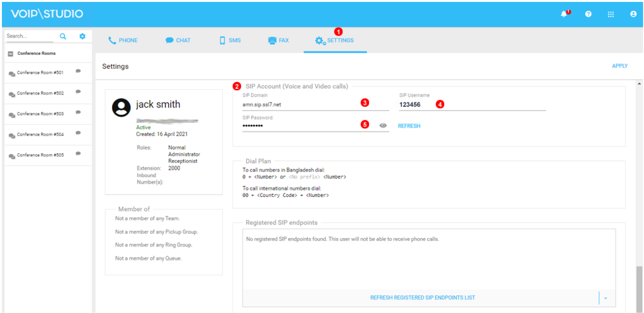Viewport: 644px width, 313px height.
Task: Open the help icon in top bar
Action: tap(588, 14)
